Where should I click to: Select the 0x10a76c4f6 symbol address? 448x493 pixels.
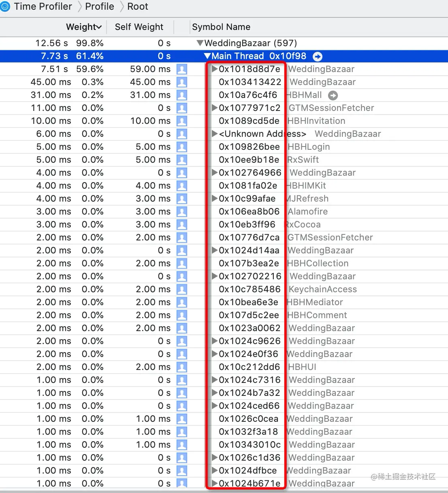coord(248,95)
